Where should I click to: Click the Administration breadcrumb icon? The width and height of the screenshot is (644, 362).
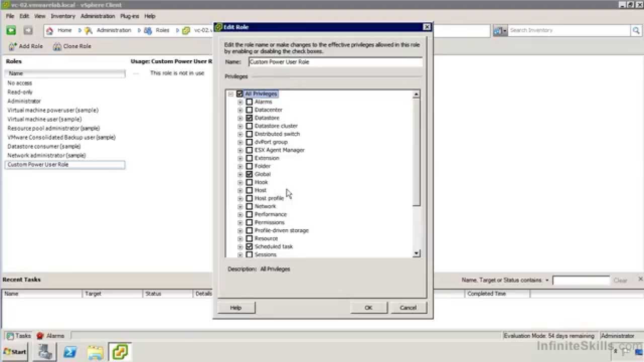(x=89, y=31)
